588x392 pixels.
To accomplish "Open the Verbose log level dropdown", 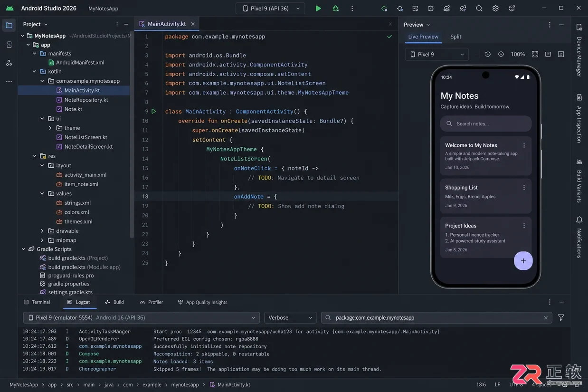I will (x=290, y=317).
